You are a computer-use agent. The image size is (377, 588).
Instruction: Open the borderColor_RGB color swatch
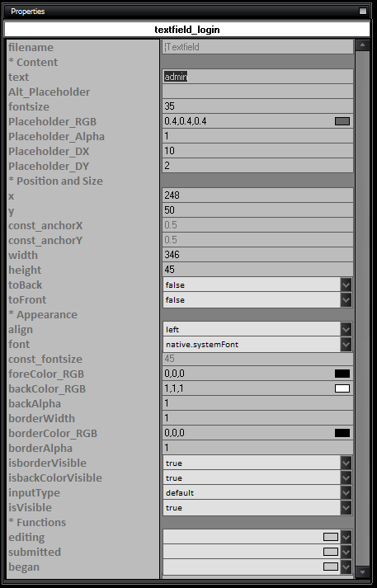[342, 433]
